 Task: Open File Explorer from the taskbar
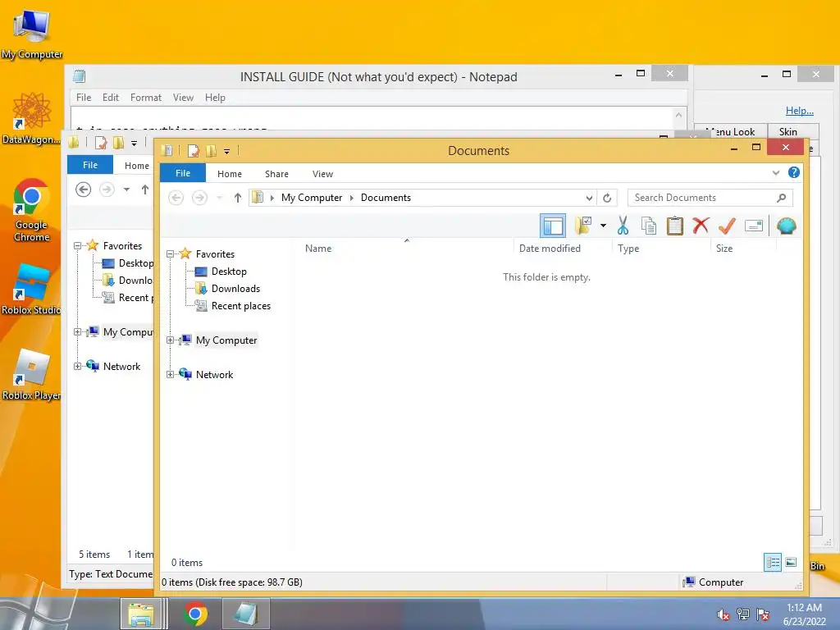point(141,614)
